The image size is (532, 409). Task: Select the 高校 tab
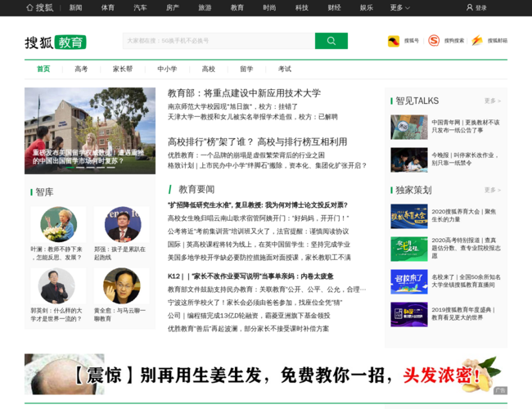(x=209, y=69)
